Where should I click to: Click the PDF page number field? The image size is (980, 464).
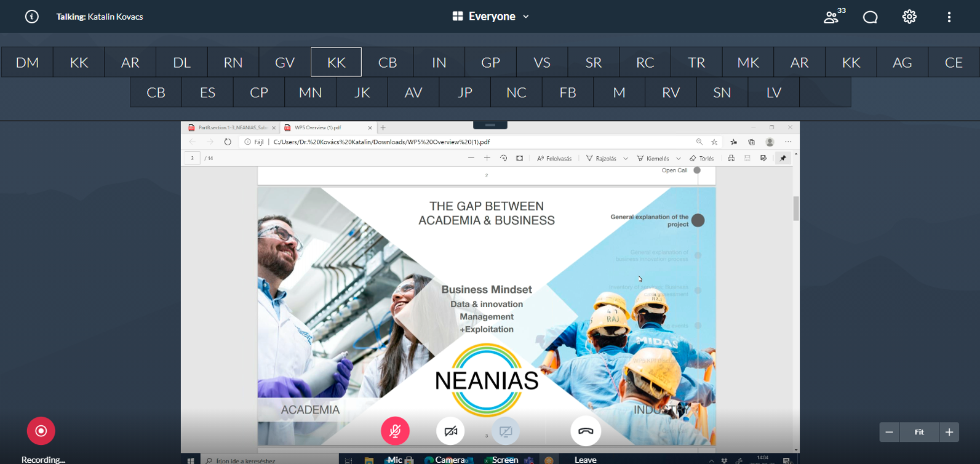pyautogui.click(x=192, y=158)
